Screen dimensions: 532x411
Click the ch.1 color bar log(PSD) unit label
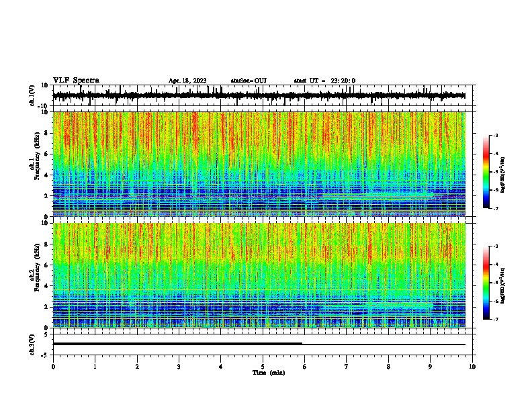point(502,175)
